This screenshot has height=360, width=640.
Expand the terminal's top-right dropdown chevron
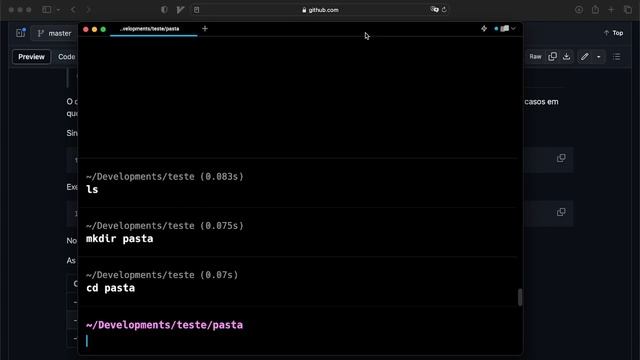(513, 29)
